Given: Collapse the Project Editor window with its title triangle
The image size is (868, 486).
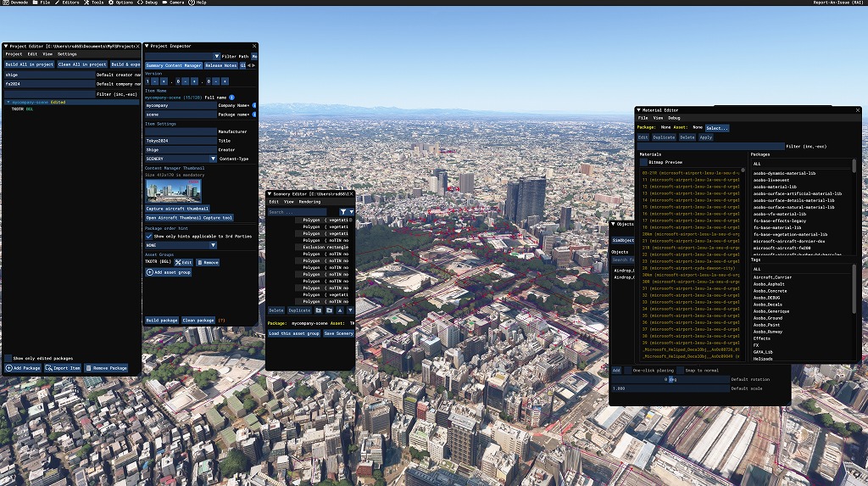Looking at the screenshot, I should pyautogui.click(x=6, y=47).
